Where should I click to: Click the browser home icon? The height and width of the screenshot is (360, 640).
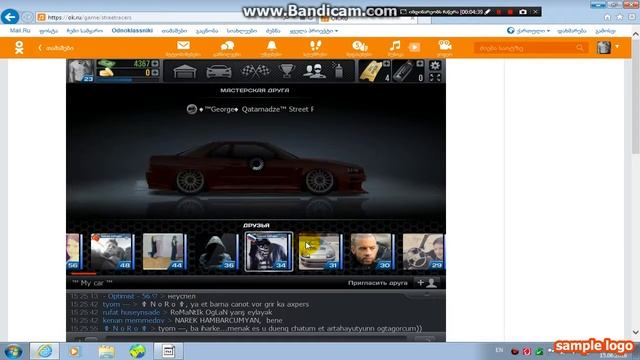[x=607, y=17]
